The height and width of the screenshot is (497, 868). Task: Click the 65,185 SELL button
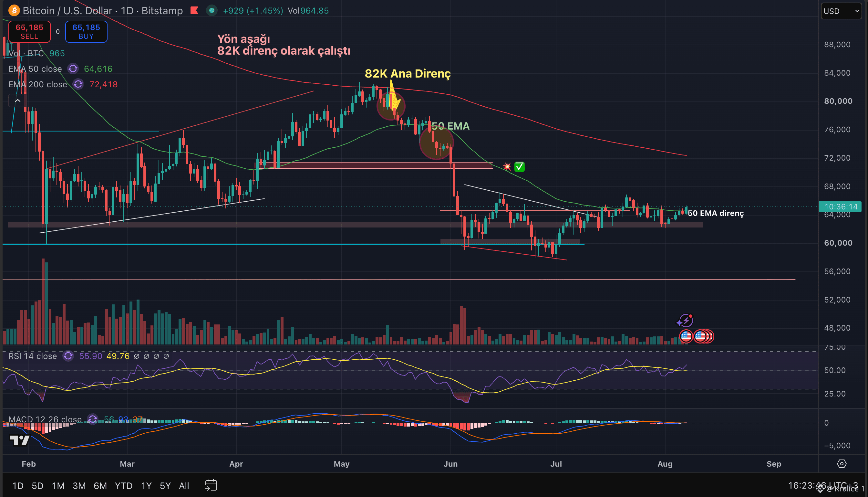(29, 32)
